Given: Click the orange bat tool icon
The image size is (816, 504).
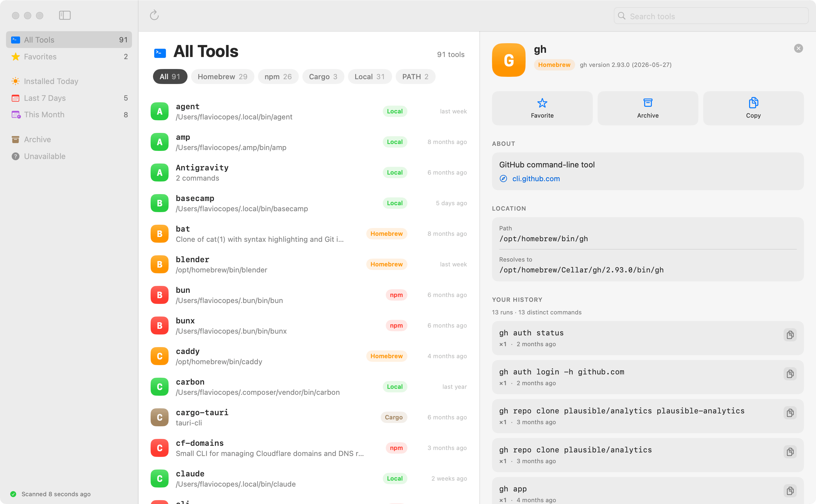Looking at the screenshot, I should (x=160, y=234).
